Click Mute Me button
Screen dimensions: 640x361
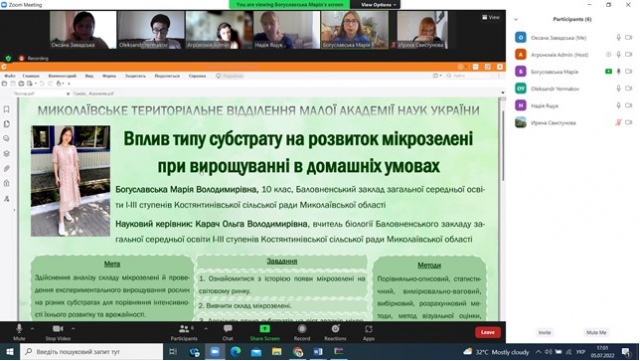pos(596,332)
